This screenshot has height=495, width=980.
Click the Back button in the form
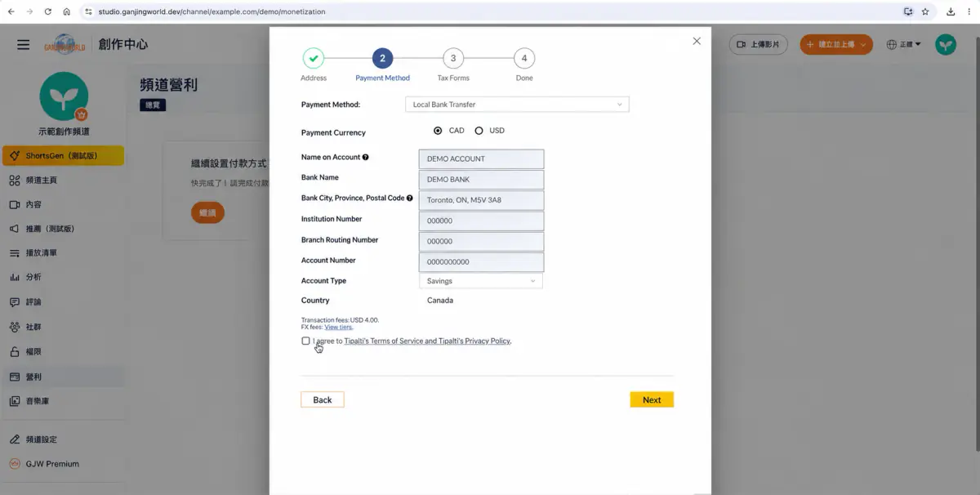[x=323, y=399]
